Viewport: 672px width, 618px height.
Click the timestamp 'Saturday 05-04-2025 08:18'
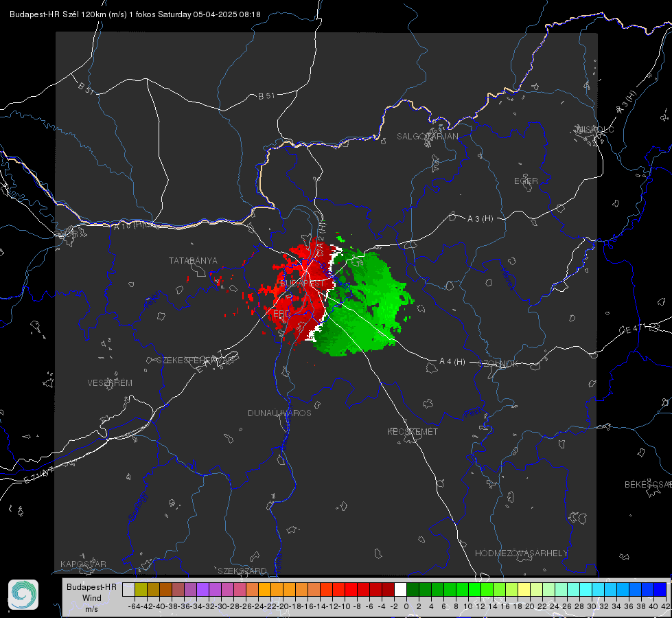coord(209,14)
